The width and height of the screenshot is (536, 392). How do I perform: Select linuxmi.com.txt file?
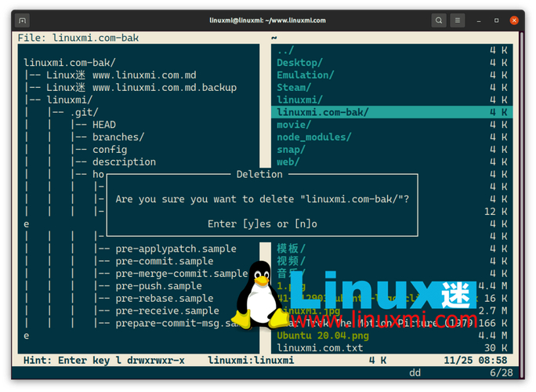[x=392, y=347]
